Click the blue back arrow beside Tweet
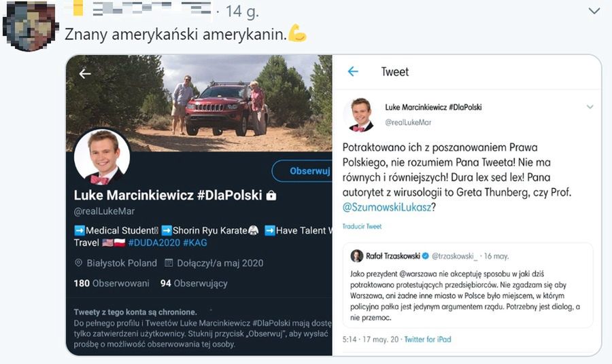This screenshot has width=612, height=364. click(x=352, y=71)
